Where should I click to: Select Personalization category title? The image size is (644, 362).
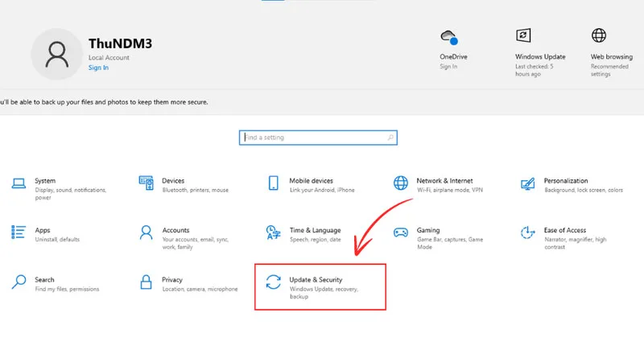click(x=566, y=180)
